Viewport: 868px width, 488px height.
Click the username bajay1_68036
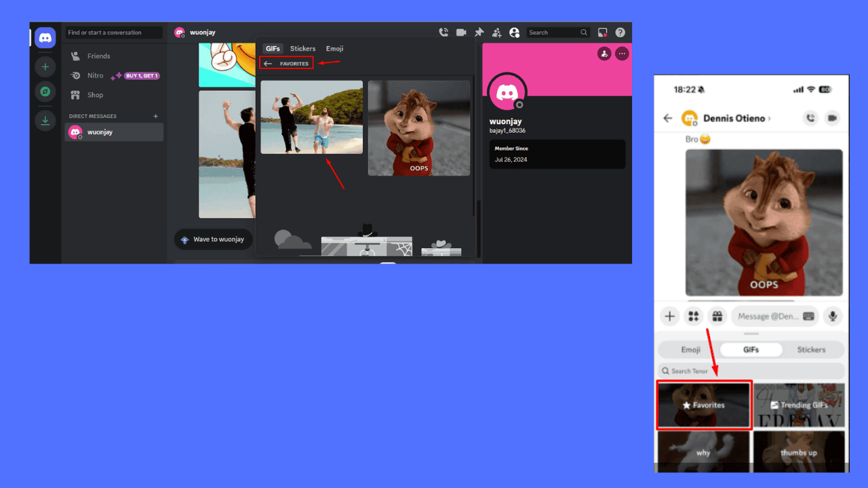(507, 130)
